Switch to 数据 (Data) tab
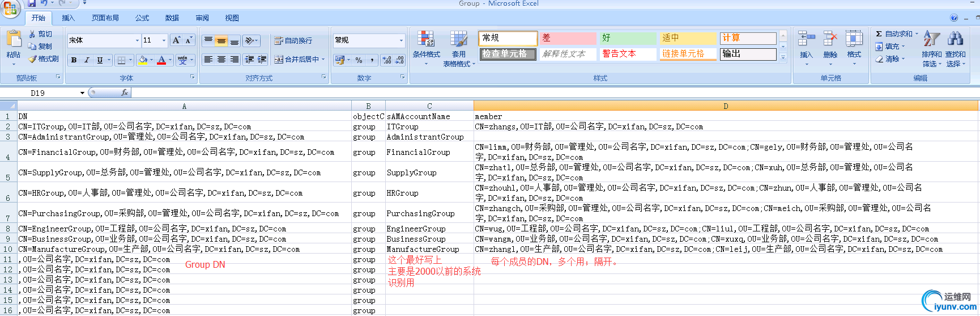The image size is (980, 316). (x=172, y=18)
